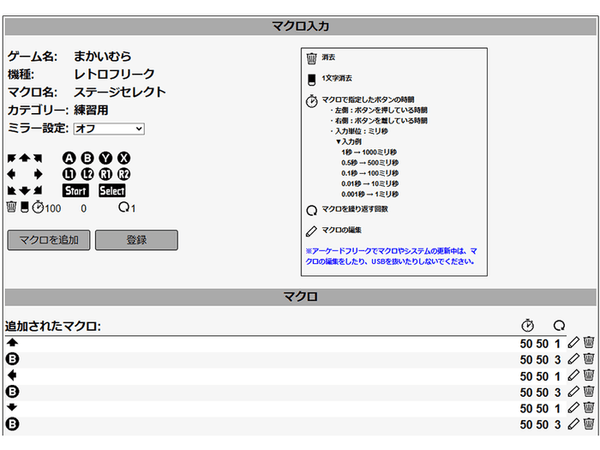
Task: Click the マクロを繰り返す回数 help entry
Action: (x=355, y=209)
